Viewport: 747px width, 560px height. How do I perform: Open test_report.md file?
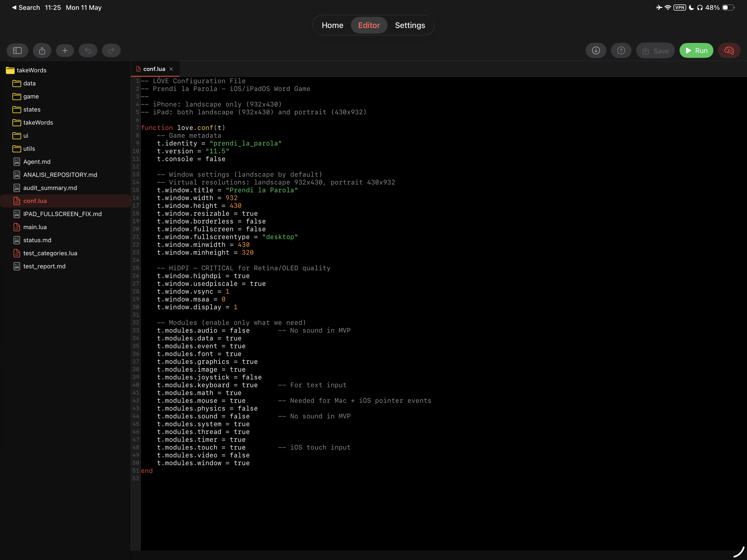[44, 266]
